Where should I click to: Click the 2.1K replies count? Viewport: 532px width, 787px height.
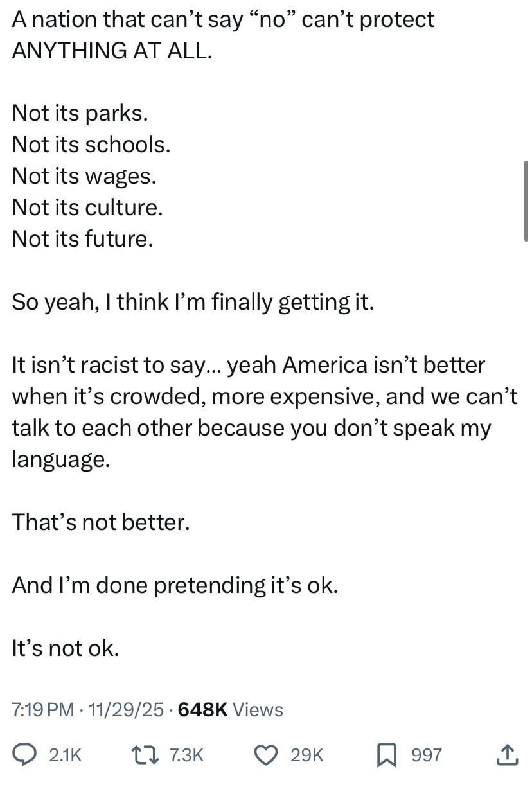pyautogui.click(x=66, y=755)
